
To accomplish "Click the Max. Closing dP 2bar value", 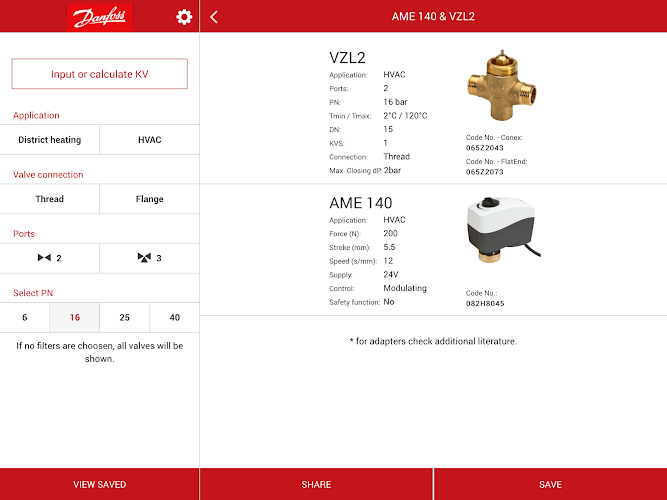I will pos(392,170).
